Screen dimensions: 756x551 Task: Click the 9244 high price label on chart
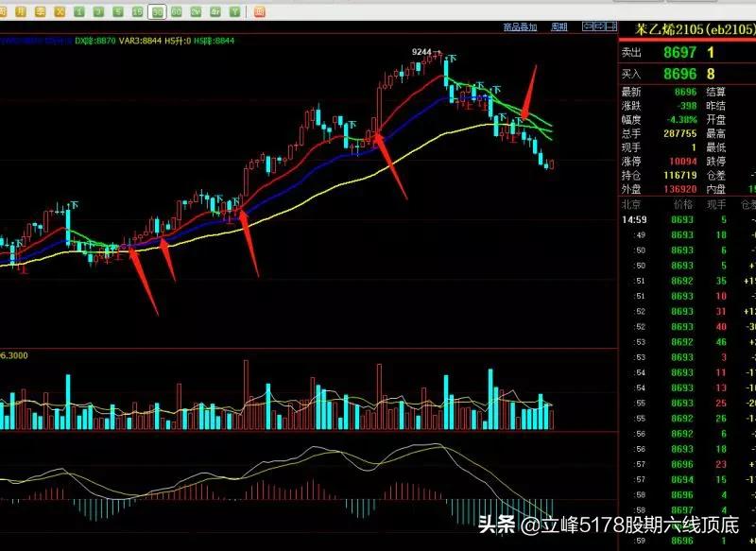coord(421,52)
